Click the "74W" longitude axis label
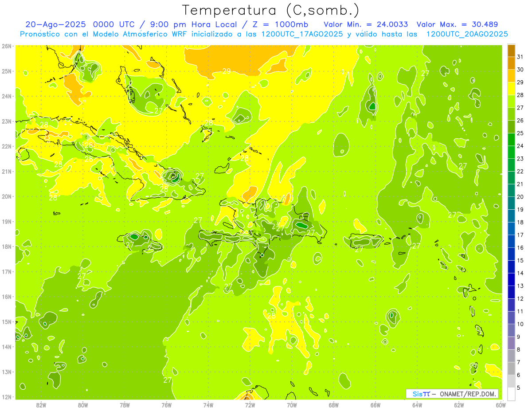Screen dimensions: 532x411 pos(208,405)
